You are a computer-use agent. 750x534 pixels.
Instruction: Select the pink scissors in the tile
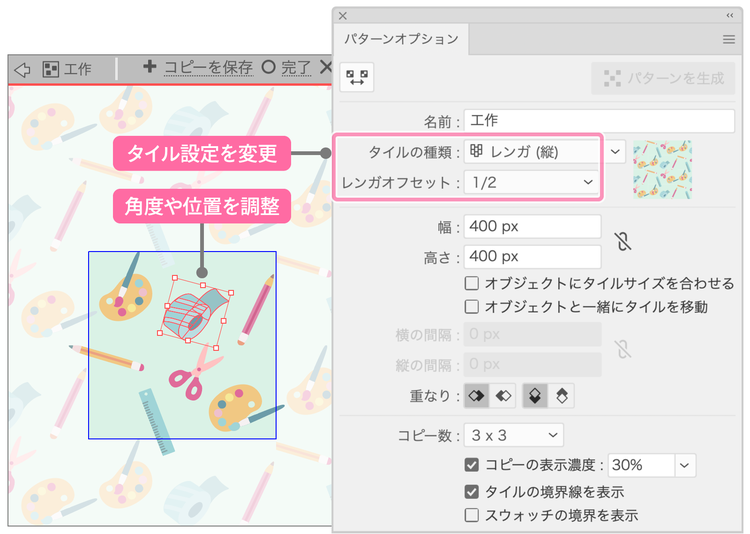pos(195,373)
